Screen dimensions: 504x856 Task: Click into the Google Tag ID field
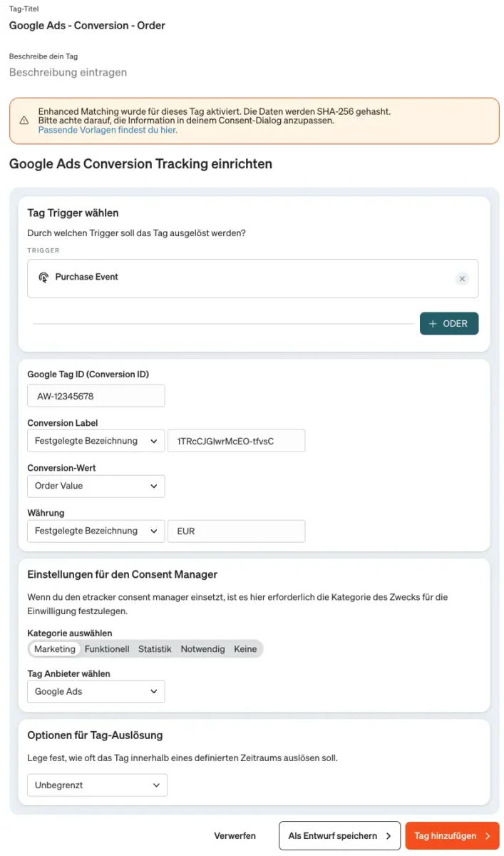[96, 396]
